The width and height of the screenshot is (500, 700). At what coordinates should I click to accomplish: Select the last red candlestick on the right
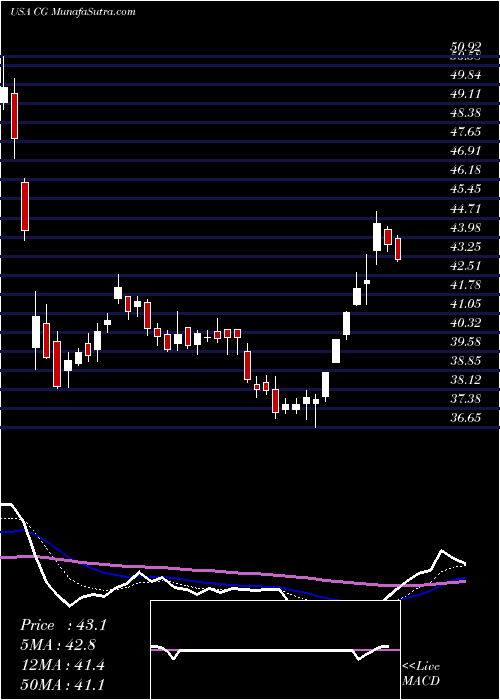tap(398, 249)
